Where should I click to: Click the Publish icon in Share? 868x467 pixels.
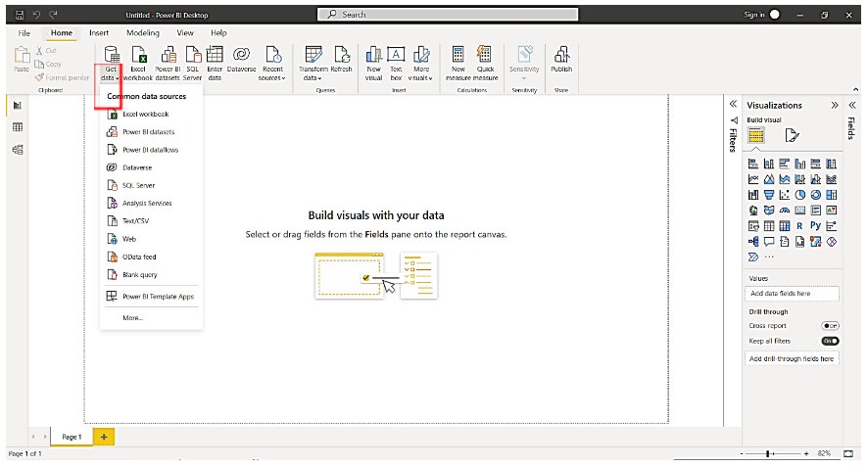(561, 56)
